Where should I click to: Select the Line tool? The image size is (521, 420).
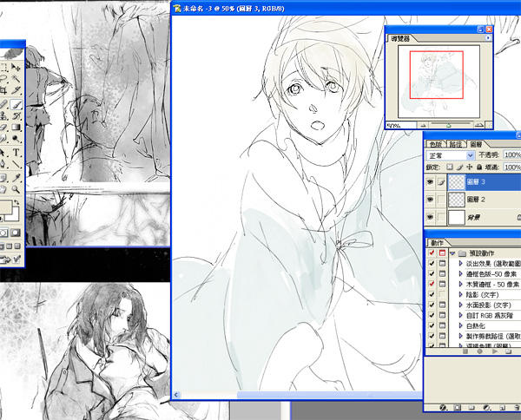click(16, 164)
